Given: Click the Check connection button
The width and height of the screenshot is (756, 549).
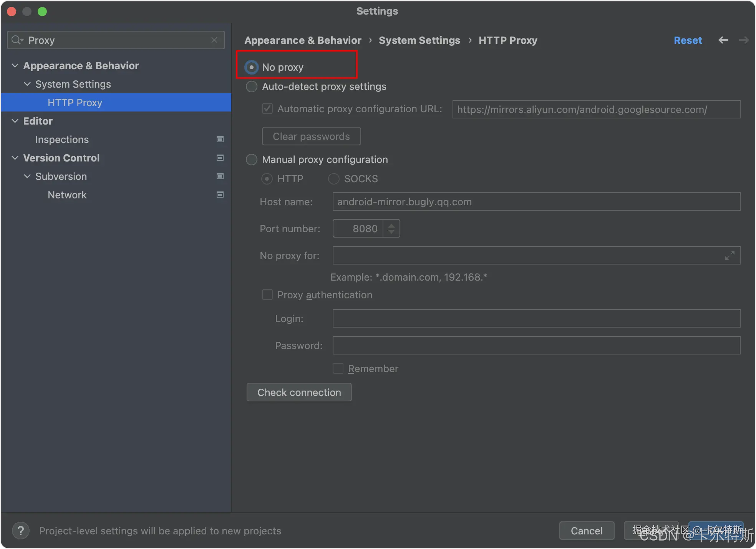Looking at the screenshot, I should 299,392.
